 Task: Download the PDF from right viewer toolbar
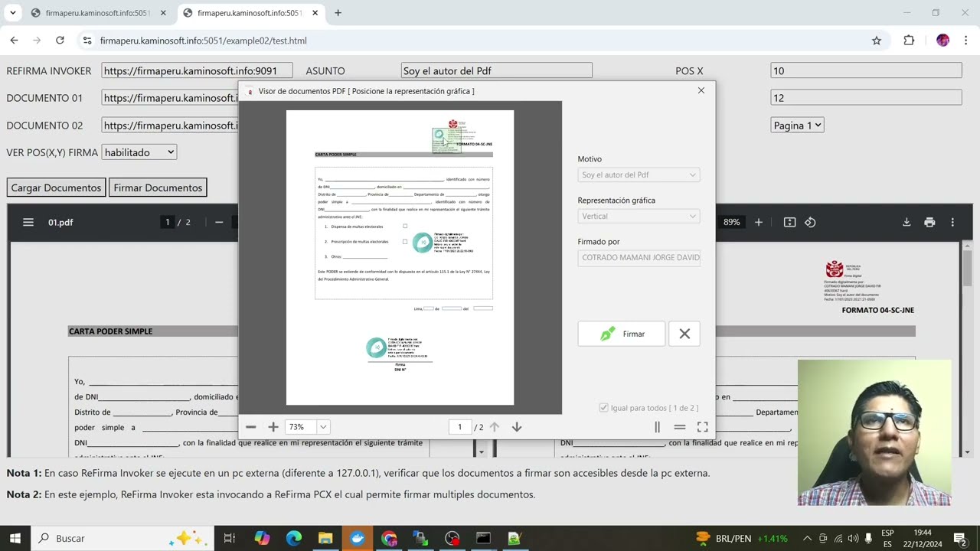(906, 222)
